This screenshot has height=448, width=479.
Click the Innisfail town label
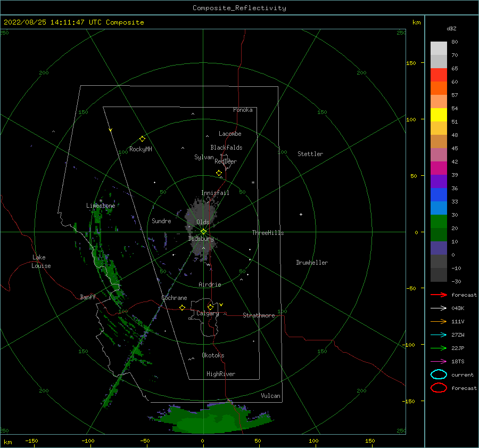[x=215, y=193]
